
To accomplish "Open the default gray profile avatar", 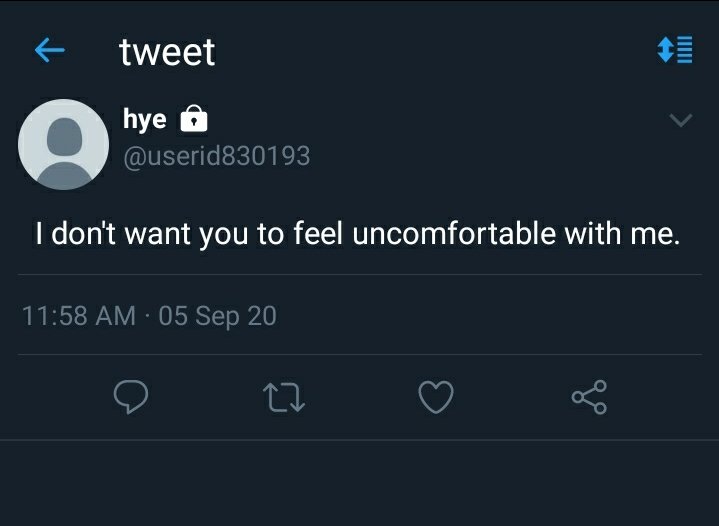I will point(63,144).
